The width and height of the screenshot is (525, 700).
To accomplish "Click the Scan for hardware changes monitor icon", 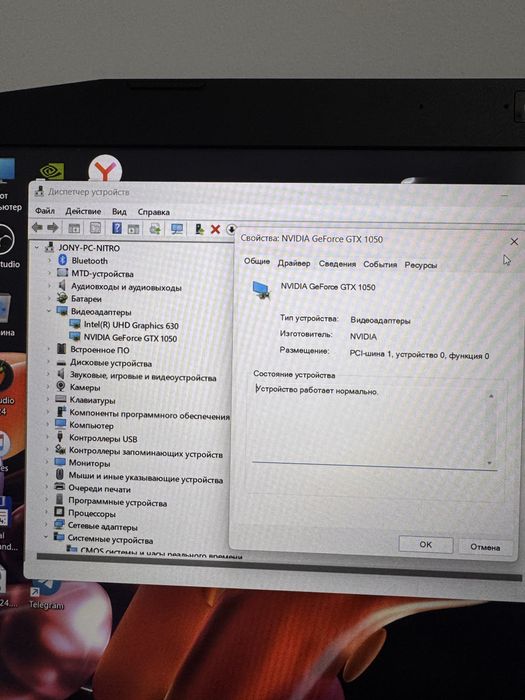I will point(177,229).
